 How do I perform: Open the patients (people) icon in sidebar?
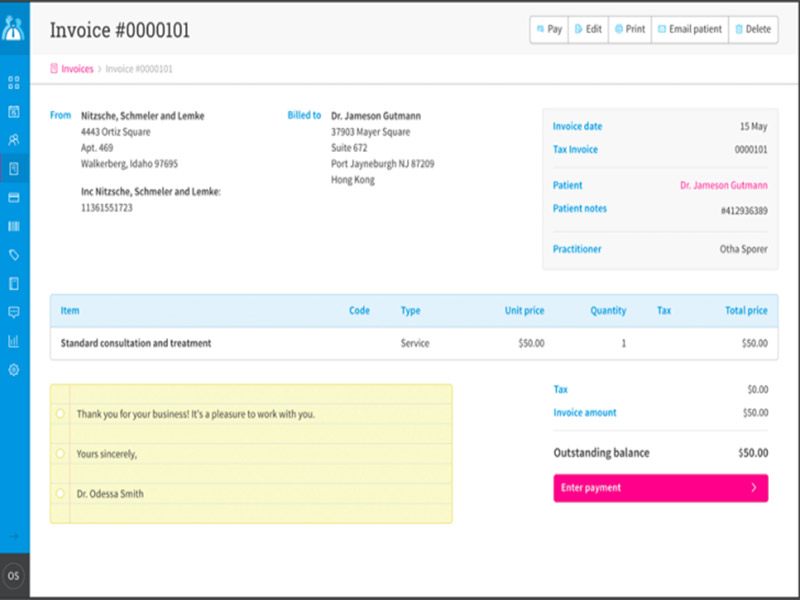click(14, 140)
